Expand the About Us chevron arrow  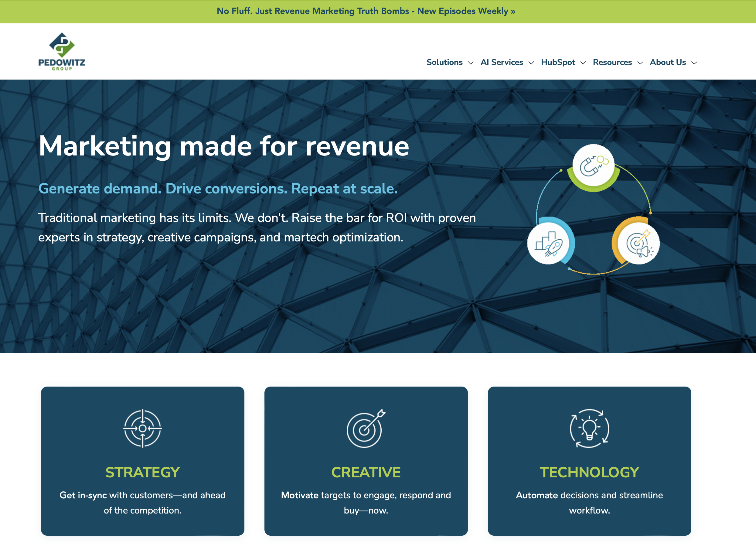pos(694,63)
